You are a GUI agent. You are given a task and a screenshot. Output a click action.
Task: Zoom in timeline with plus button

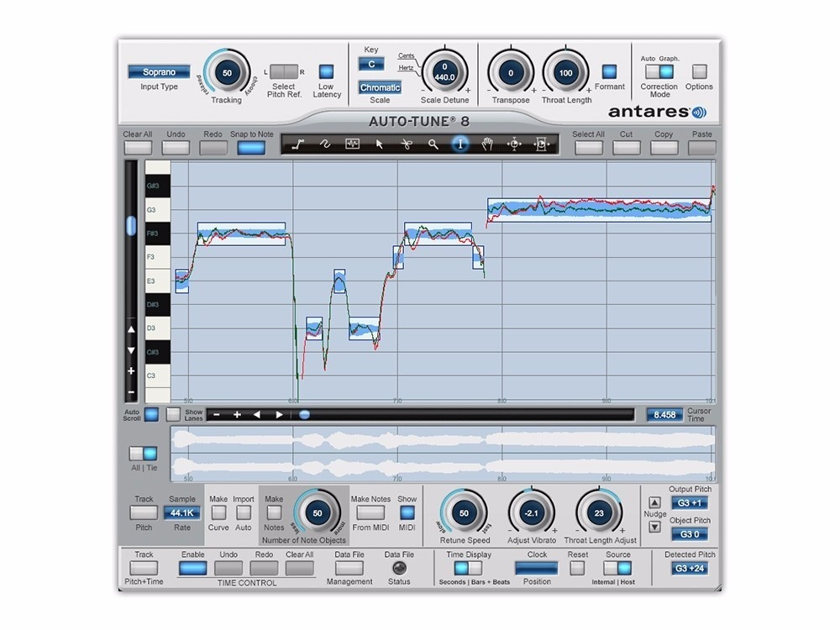tap(237, 415)
